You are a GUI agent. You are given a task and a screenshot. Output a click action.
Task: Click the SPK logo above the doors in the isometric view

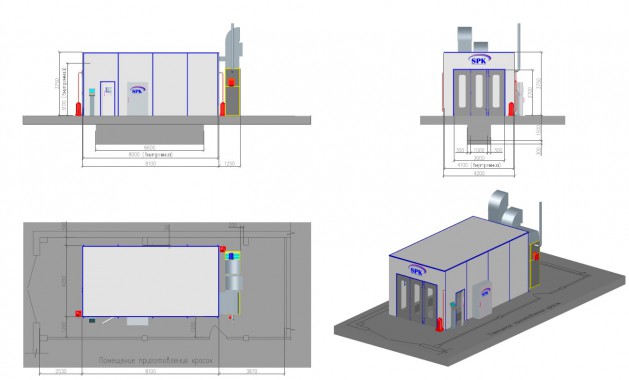pos(416,271)
